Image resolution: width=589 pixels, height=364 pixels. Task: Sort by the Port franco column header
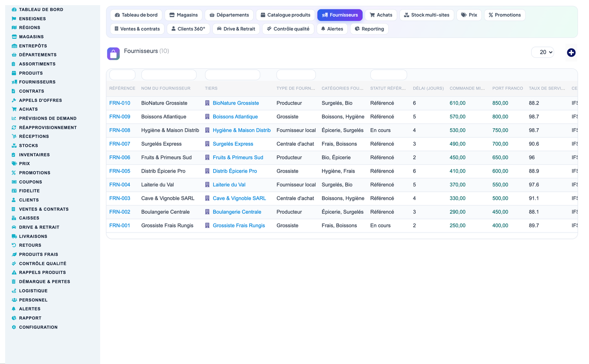click(x=507, y=88)
